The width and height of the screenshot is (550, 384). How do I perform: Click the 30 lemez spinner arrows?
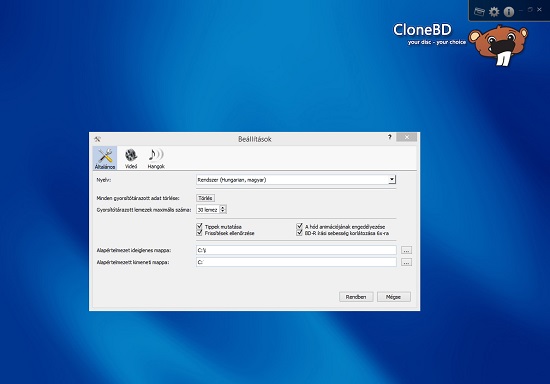click(x=223, y=209)
